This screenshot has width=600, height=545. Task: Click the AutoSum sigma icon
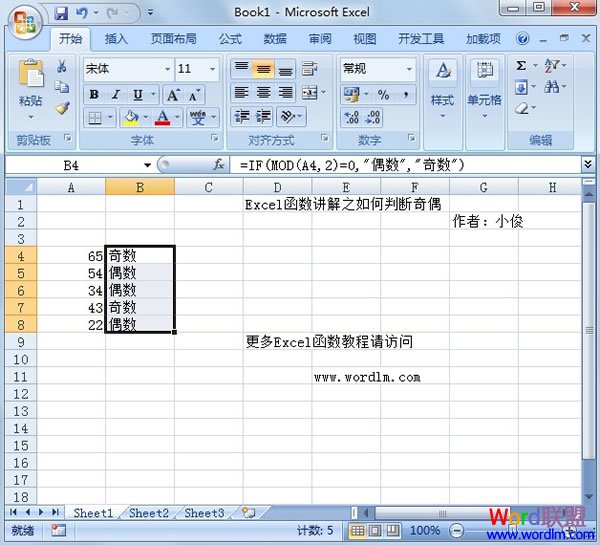coord(521,65)
